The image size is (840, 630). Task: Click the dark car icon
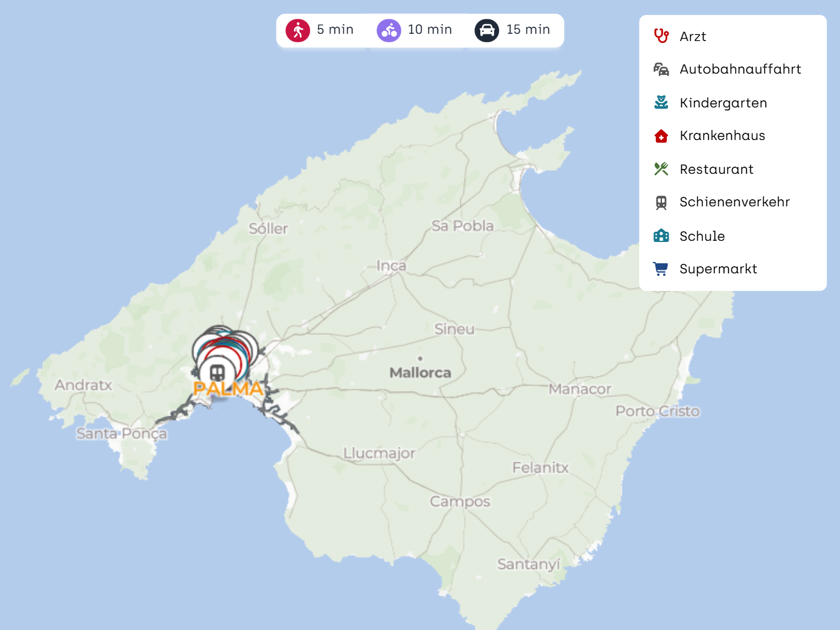[486, 30]
